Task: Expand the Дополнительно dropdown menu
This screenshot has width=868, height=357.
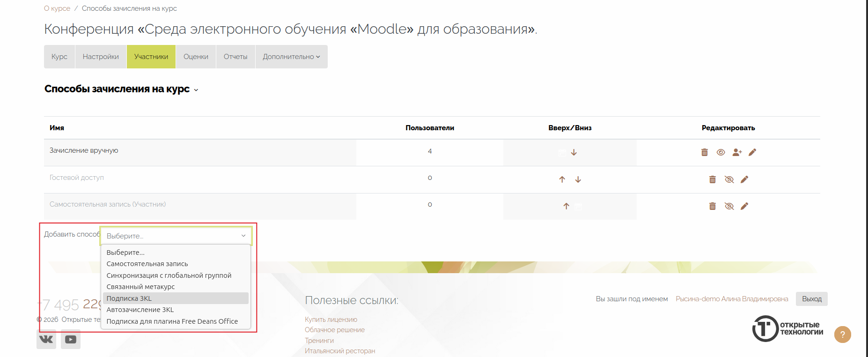Action: [291, 57]
